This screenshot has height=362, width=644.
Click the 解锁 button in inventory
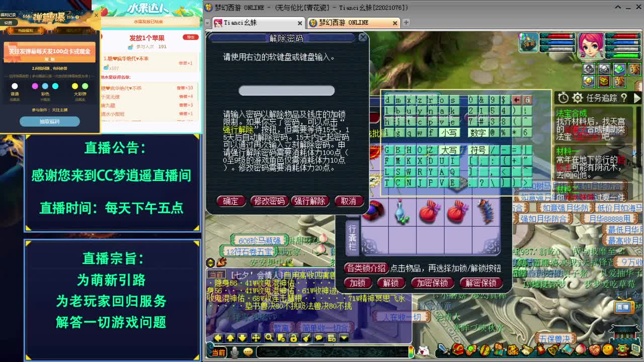pos(390,283)
